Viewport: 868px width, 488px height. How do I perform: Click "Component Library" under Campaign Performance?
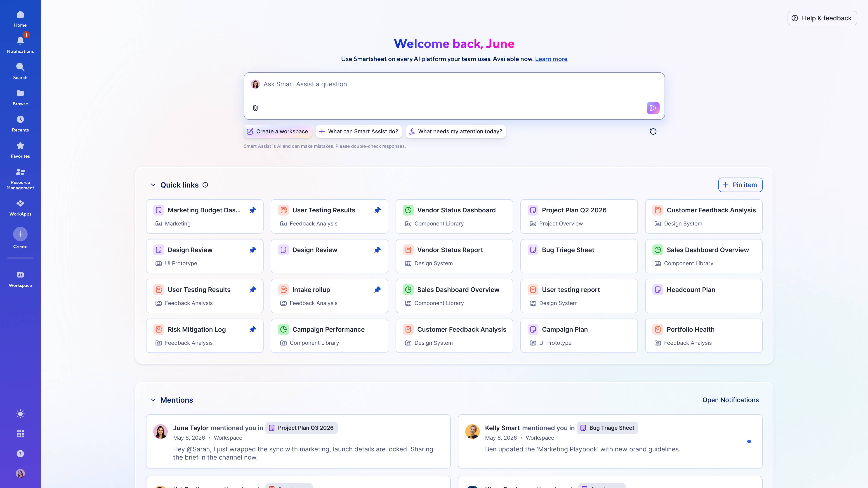pyautogui.click(x=314, y=343)
